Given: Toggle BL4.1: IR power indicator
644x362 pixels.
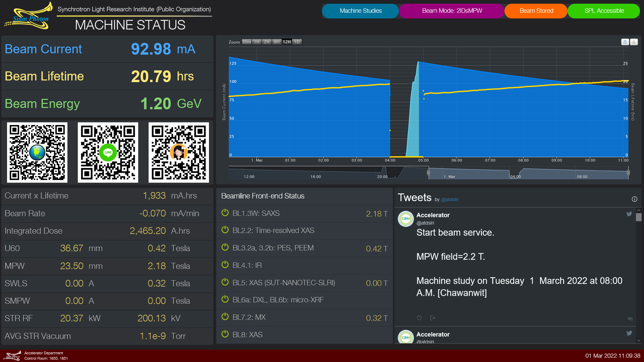Looking at the screenshot, I should tap(225, 265).
